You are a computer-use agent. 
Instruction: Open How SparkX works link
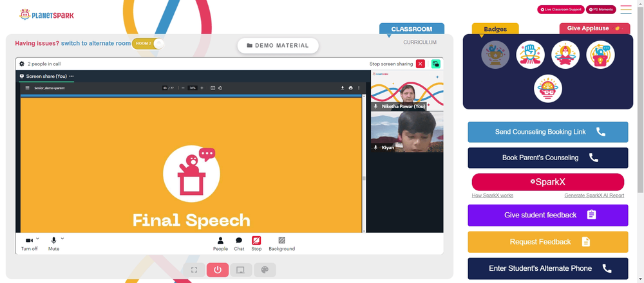coord(493,196)
